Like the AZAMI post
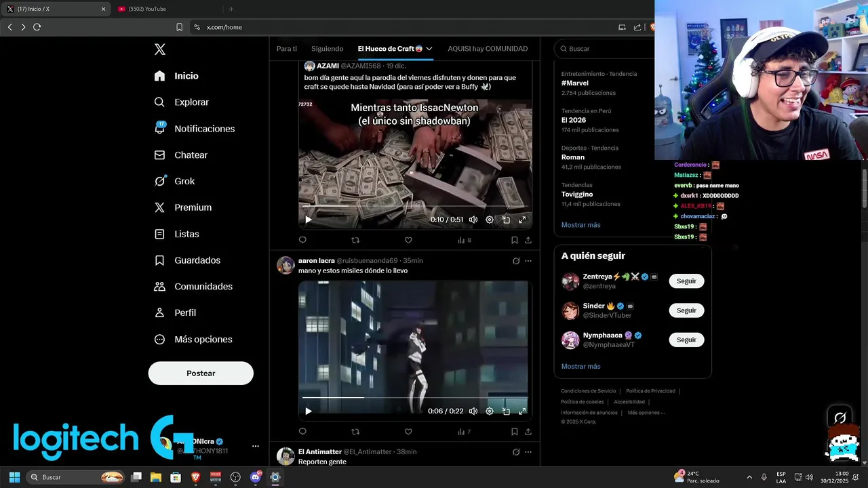 408,240
